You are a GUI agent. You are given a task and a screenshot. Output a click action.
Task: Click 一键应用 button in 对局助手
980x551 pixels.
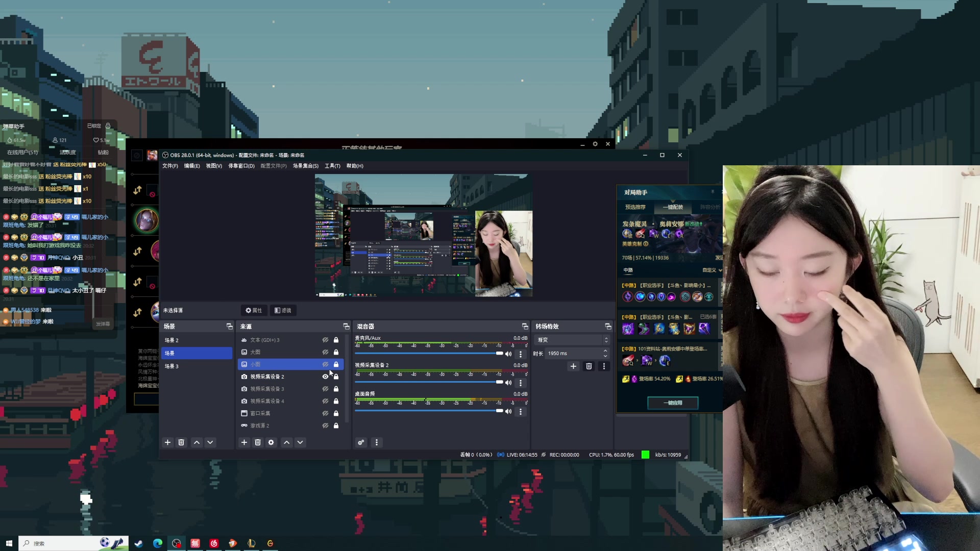click(673, 403)
